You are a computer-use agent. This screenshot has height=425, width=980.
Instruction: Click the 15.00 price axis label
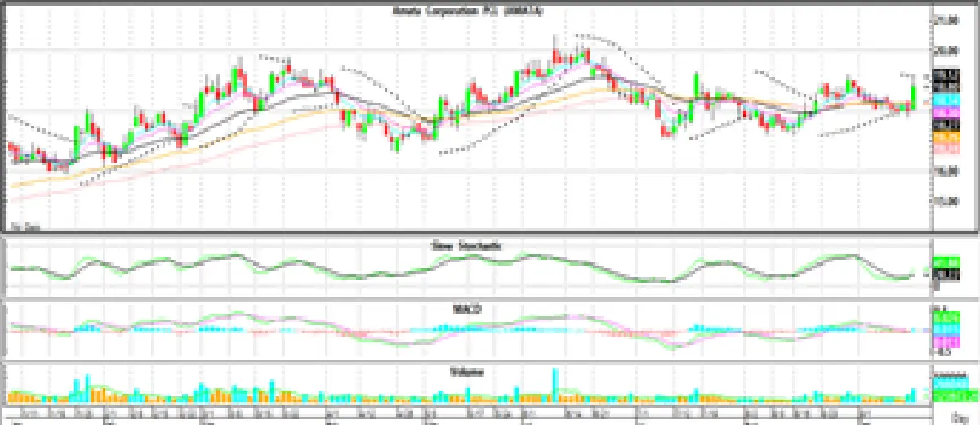pos(947,201)
